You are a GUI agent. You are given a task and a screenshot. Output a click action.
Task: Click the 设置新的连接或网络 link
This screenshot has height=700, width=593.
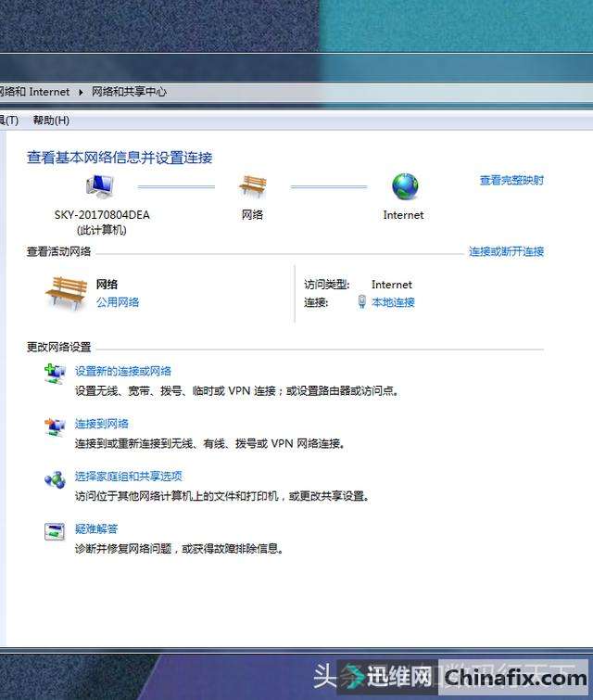123,371
